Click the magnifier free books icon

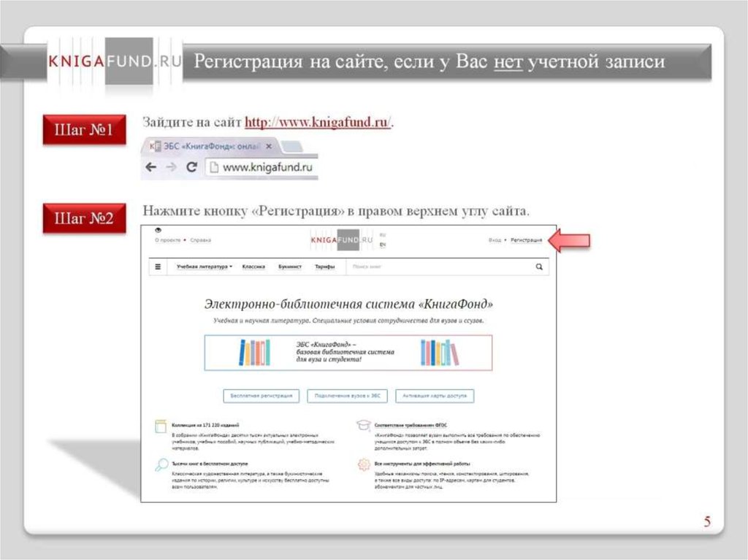tap(161, 464)
